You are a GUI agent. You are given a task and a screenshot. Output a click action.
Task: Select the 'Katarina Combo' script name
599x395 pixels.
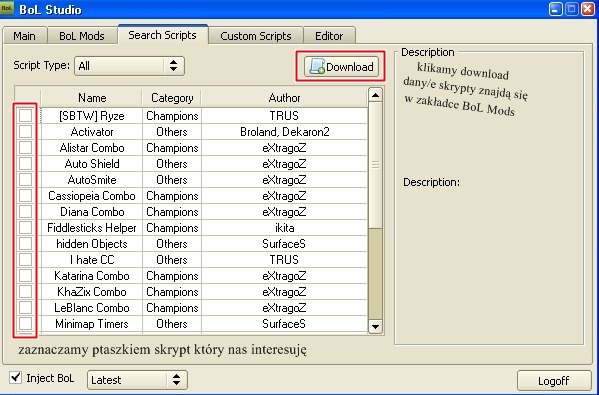tap(92, 276)
